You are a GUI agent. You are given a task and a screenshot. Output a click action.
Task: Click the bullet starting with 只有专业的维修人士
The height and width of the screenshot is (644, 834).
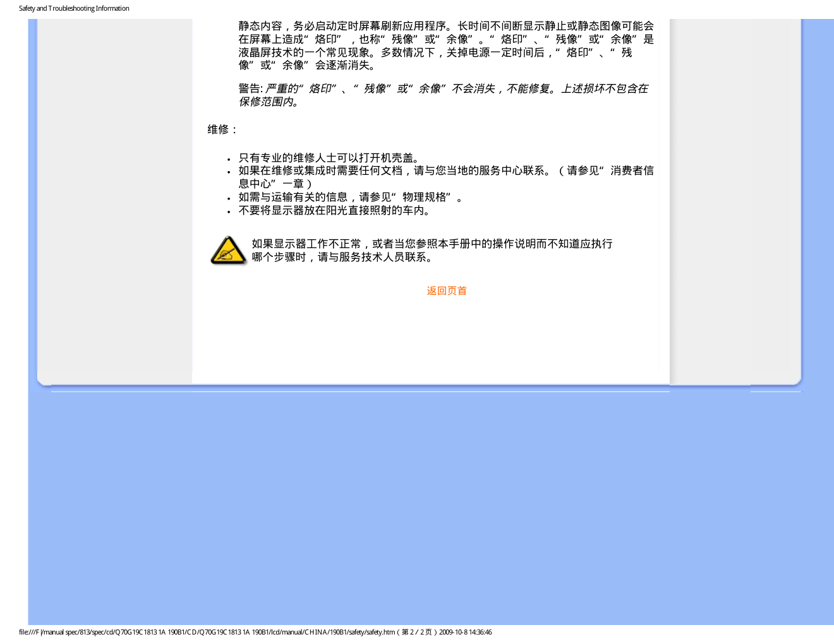(329, 158)
